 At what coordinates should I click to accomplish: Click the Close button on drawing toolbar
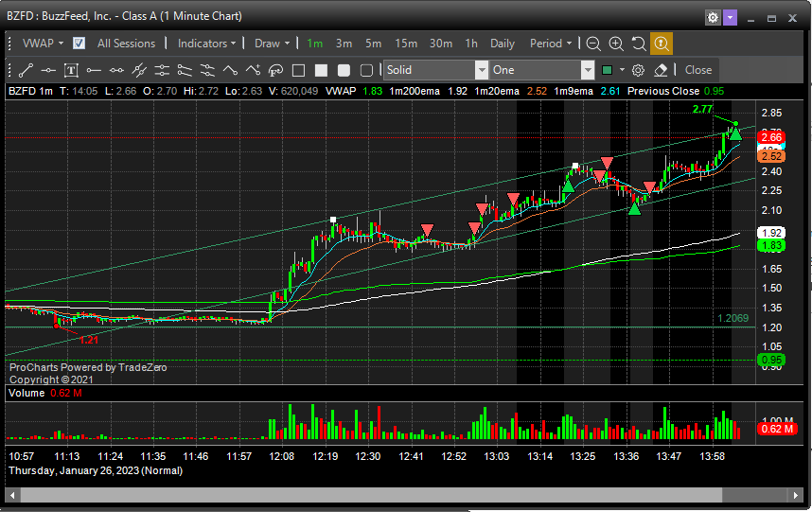pyautogui.click(x=698, y=70)
